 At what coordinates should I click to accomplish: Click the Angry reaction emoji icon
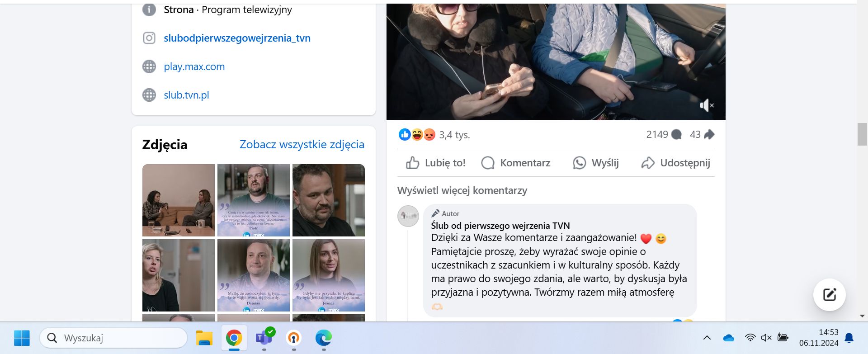[429, 134]
